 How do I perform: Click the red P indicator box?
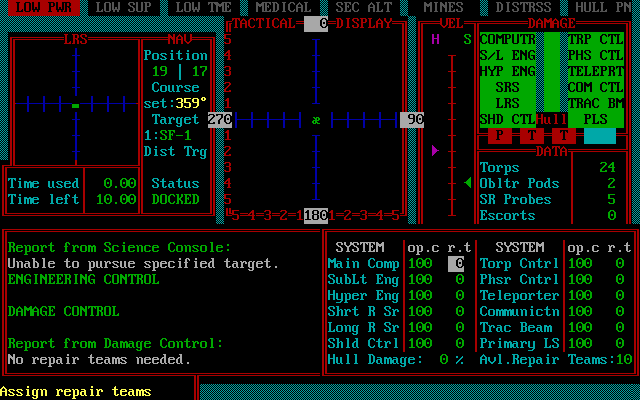[499, 136]
